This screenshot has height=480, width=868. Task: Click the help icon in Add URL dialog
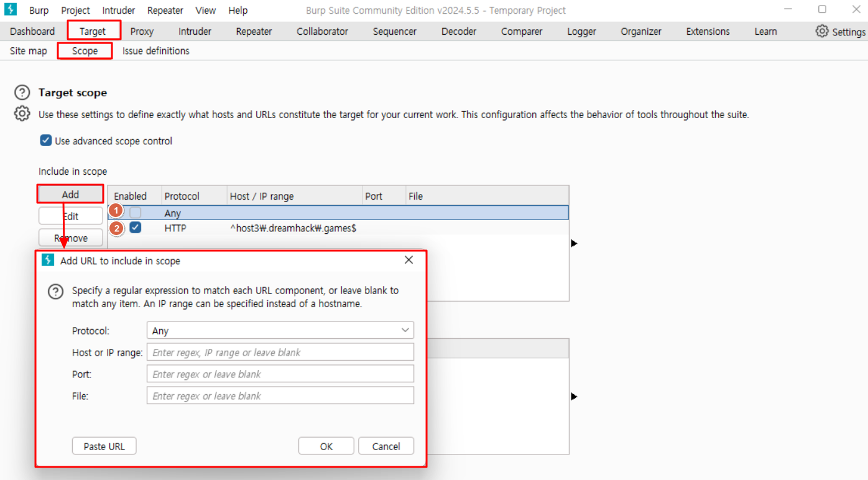[x=56, y=291]
